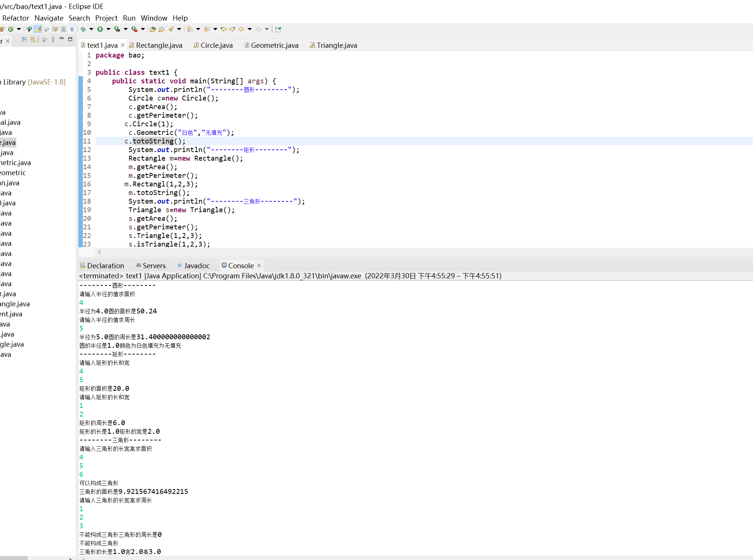Switch to the Circle.java tab
The height and width of the screenshot is (560, 753).
pos(216,45)
